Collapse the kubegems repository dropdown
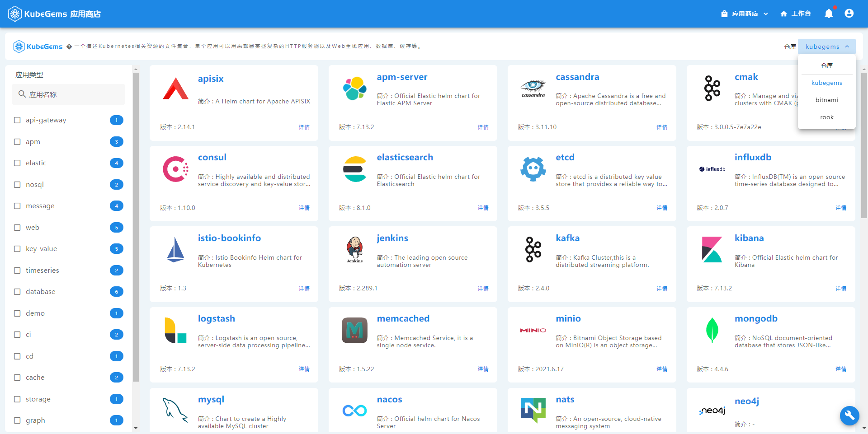The image size is (868, 434). point(826,47)
